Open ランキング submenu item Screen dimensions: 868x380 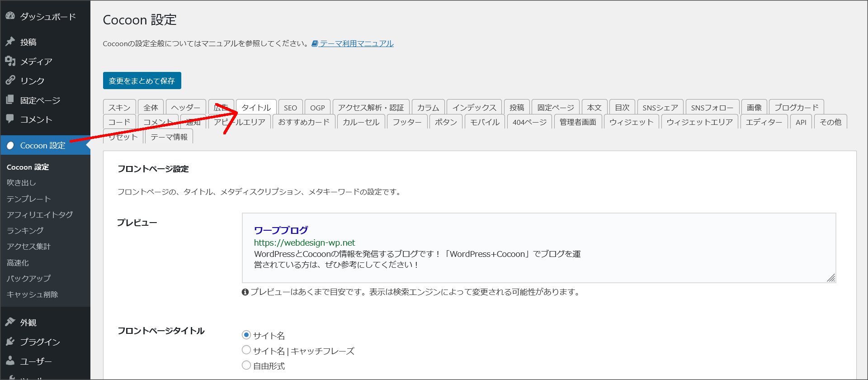pos(25,230)
